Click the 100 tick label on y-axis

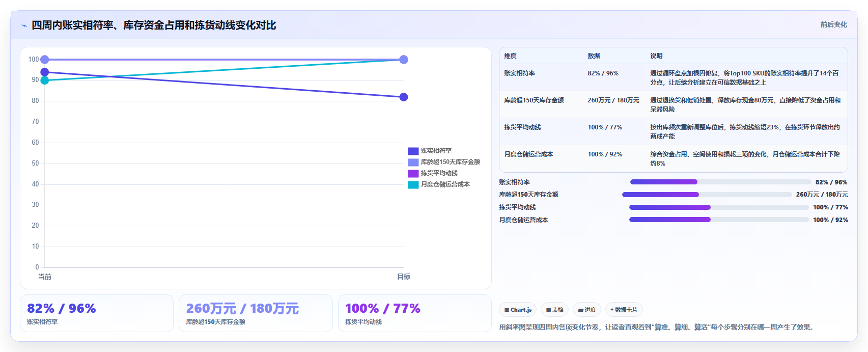(34, 60)
